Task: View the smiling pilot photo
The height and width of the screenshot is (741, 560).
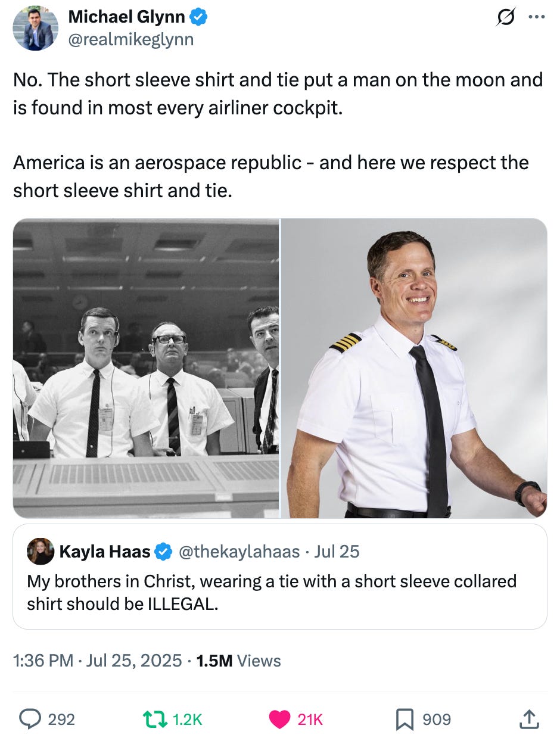Action: [x=414, y=368]
